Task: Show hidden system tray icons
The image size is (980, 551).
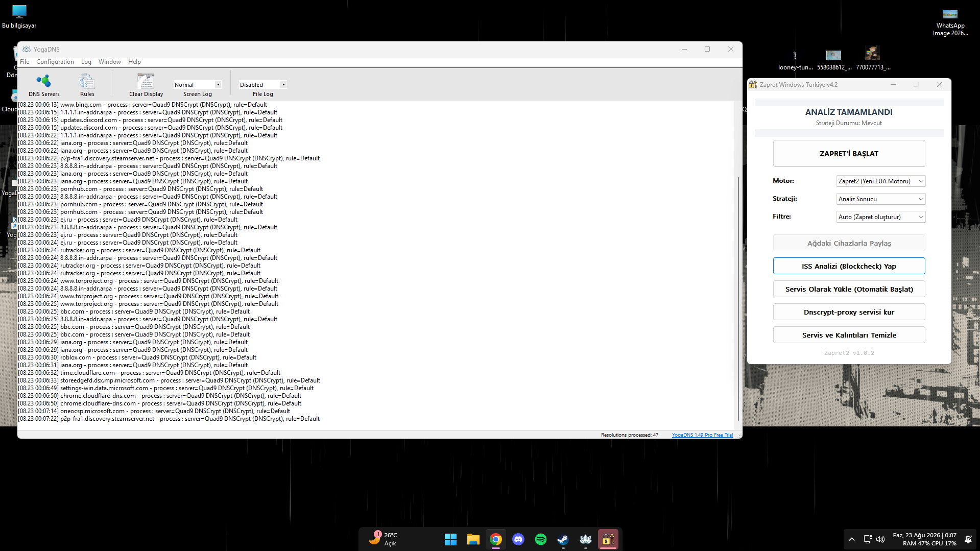Action: tap(851, 539)
